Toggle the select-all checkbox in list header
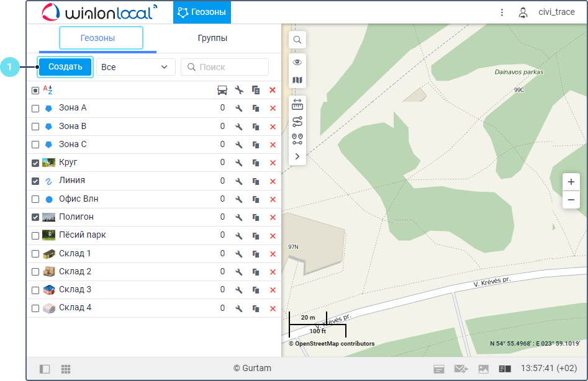Viewport: 588px width, 381px height. [35, 91]
